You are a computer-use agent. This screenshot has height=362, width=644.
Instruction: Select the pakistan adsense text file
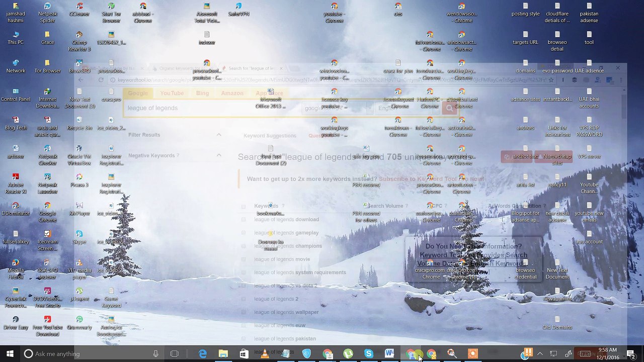coord(589,13)
